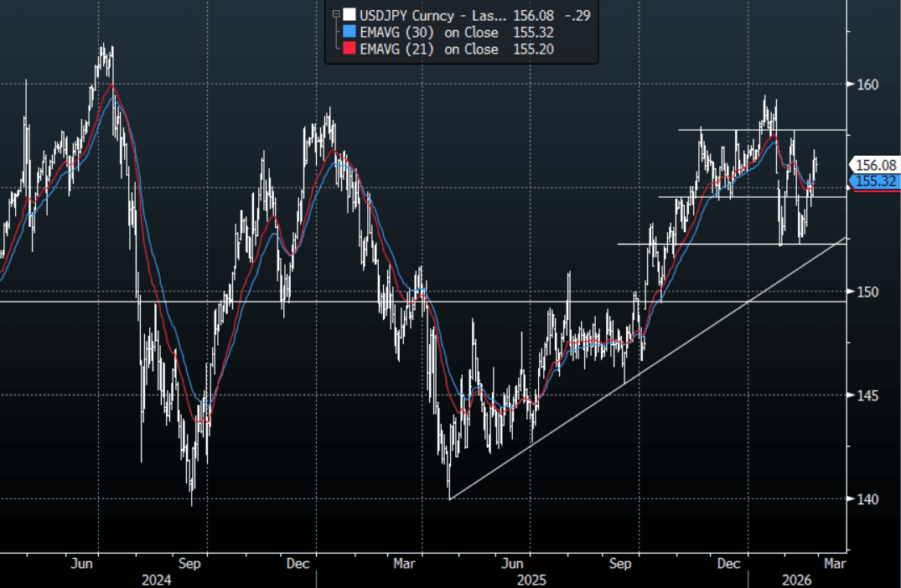Click the blue 155.32 axis price tag
This screenshot has width=901, height=588.
875,182
